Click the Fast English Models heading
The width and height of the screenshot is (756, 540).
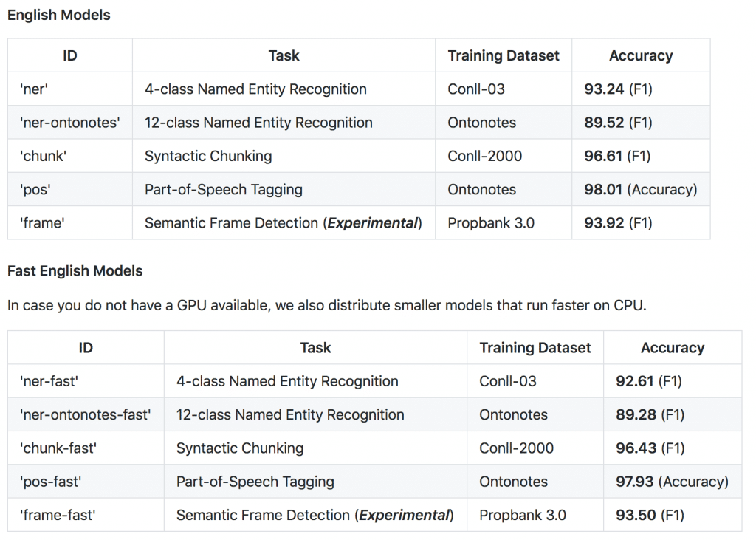[x=75, y=270]
